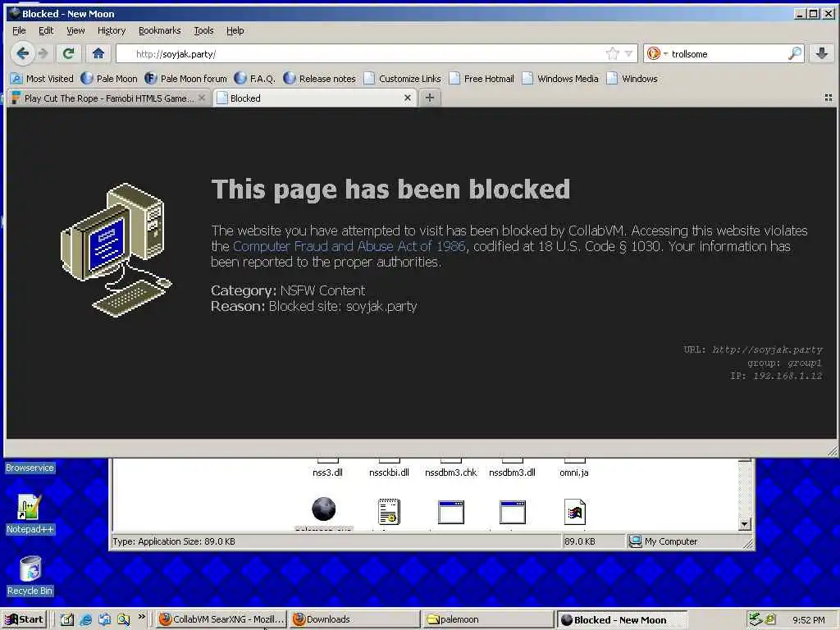Open the Bookmarks menu
The width and height of the screenshot is (840, 630).
tap(160, 30)
